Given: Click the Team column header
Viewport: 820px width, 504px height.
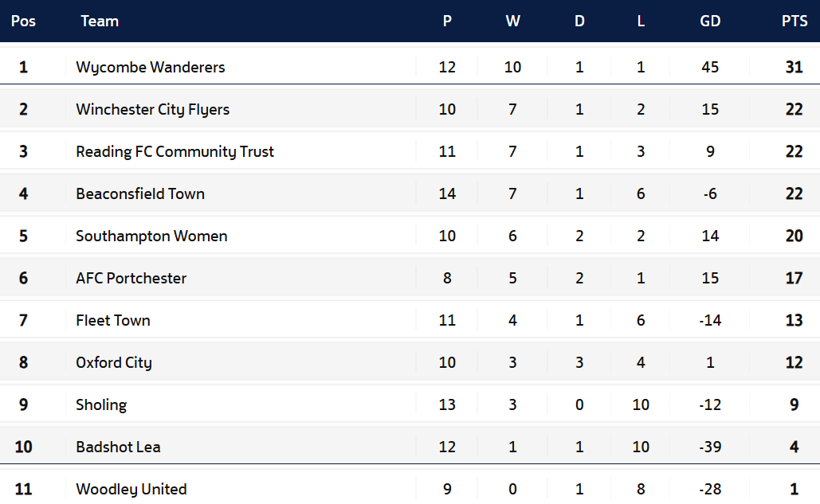Looking at the screenshot, I should coord(100,21).
